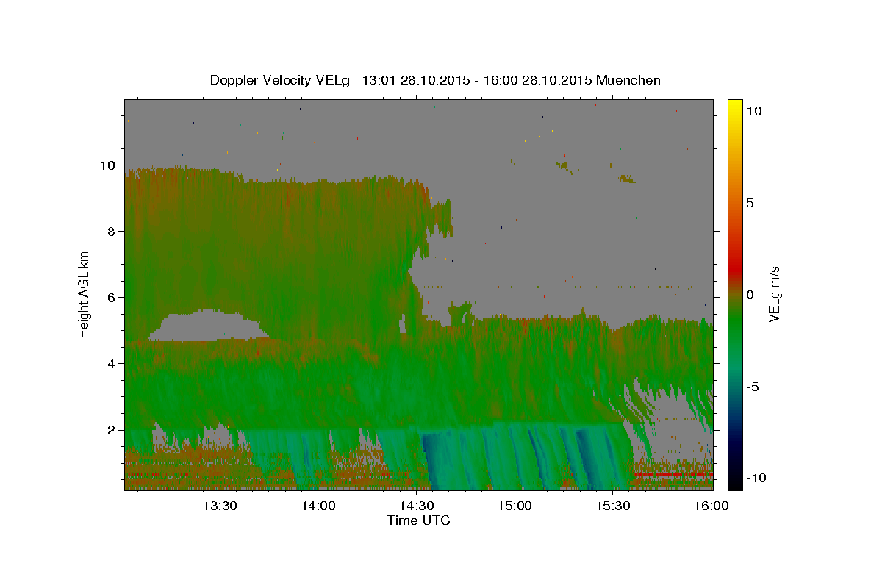Click the 'Height AGL km' axis label
Viewport: 882px width, 588px height.
[x=85, y=294]
